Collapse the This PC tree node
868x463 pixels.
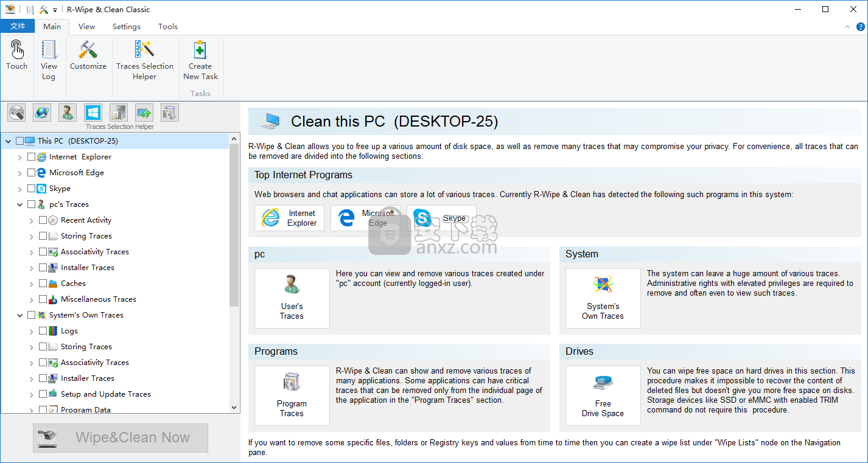[9, 141]
